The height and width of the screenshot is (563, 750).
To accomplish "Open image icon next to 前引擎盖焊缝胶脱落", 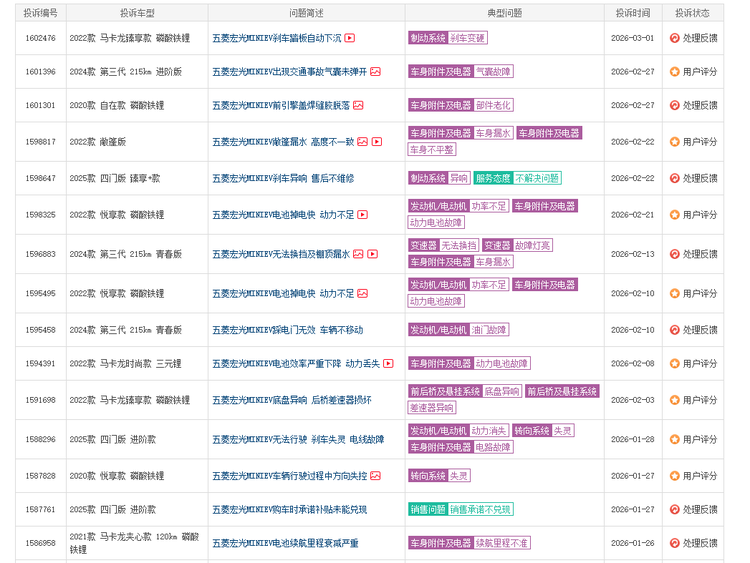I will point(358,105).
